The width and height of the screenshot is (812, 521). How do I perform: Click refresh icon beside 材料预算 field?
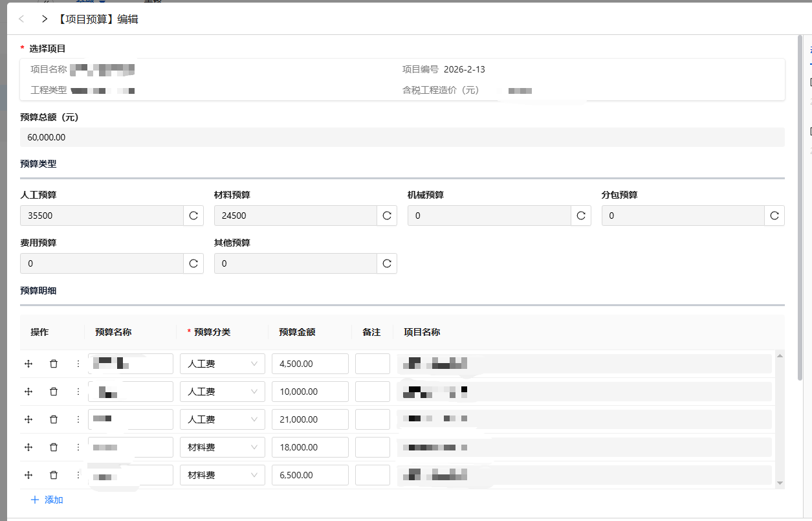tap(387, 216)
